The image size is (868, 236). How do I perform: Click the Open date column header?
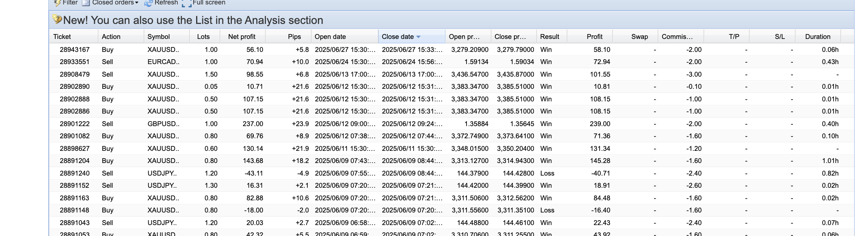pos(330,36)
